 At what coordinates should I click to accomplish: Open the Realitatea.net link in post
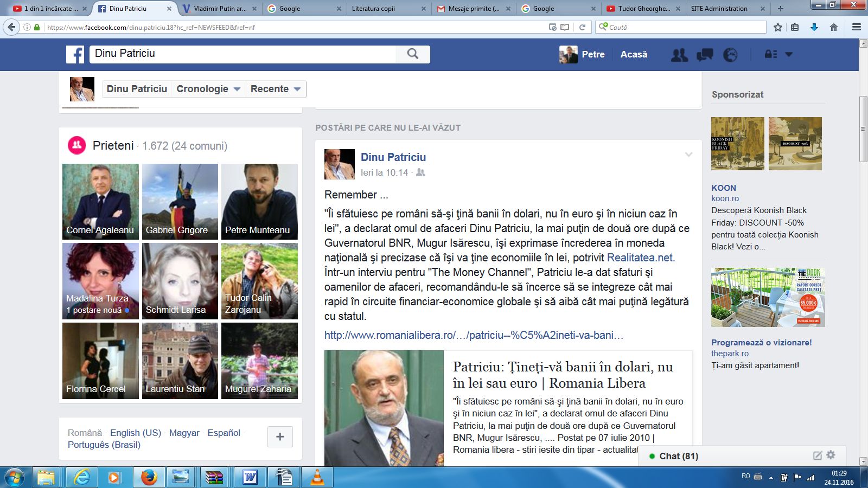coord(641,258)
